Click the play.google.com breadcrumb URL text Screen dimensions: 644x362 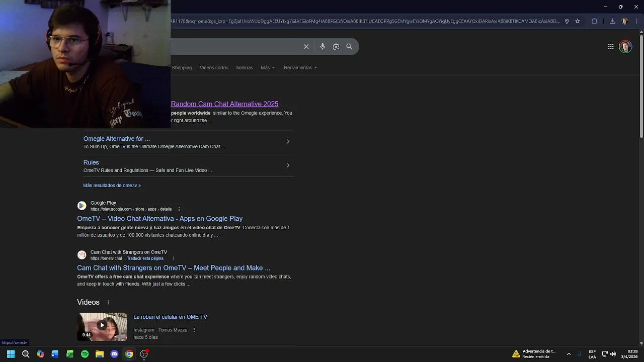click(x=131, y=209)
